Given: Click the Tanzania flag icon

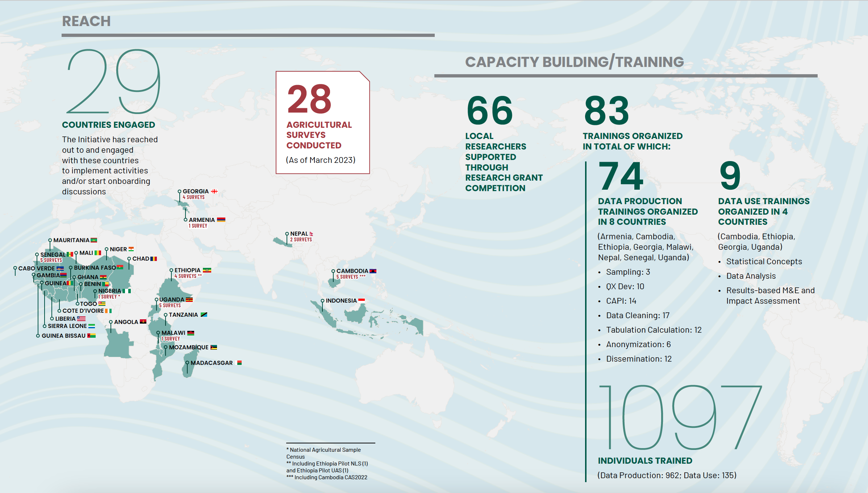Looking at the screenshot, I should pyautogui.click(x=204, y=315).
